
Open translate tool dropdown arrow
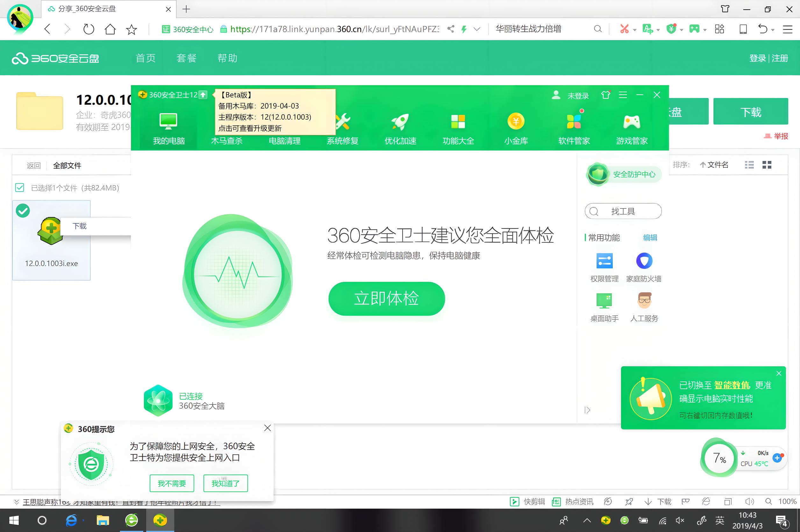[x=658, y=30]
